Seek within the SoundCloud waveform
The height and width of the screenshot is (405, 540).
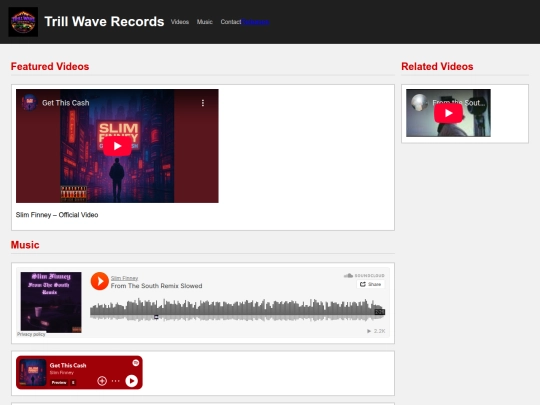coord(237,309)
